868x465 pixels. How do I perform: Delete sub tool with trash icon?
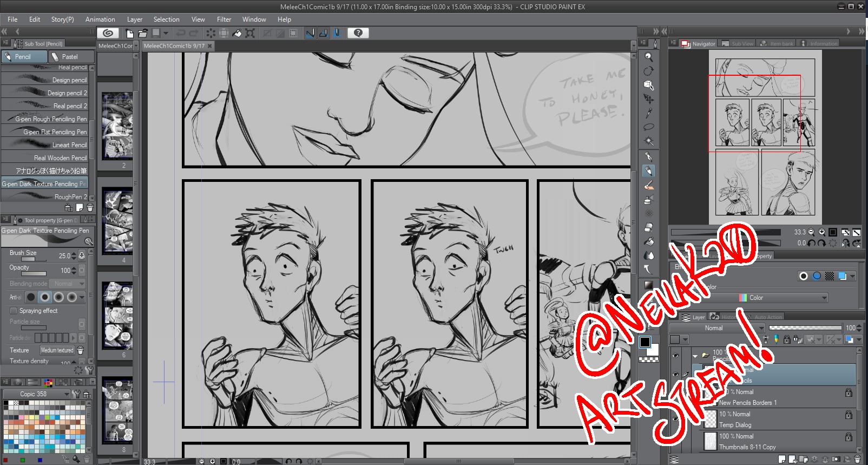[90, 207]
